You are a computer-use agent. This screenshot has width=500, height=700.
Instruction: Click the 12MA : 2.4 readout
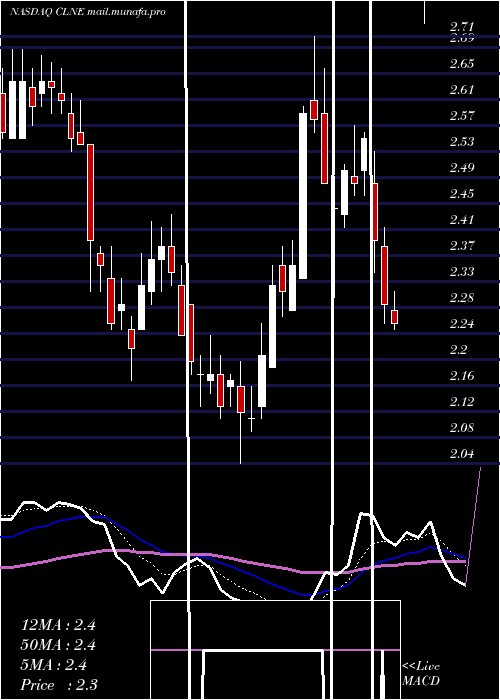click(x=58, y=625)
